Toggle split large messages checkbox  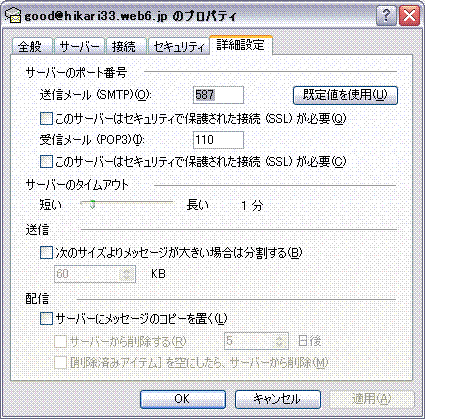(x=46, y=253)
